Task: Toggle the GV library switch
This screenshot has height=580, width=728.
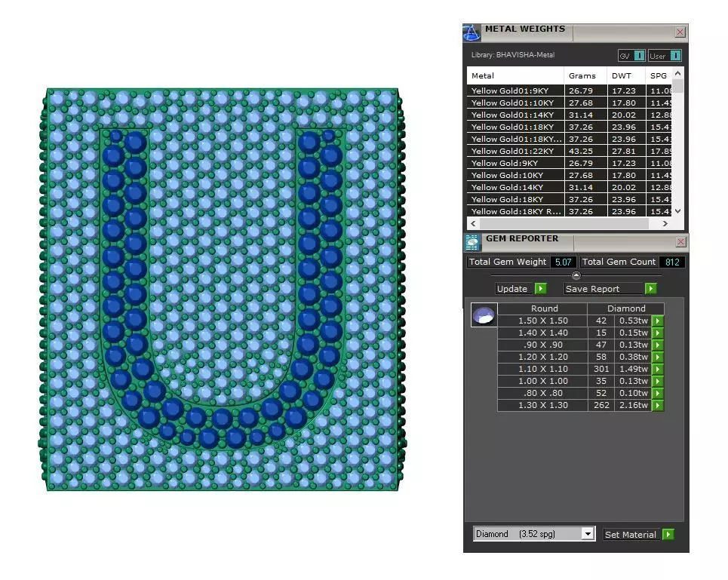Action: [639, 56]
